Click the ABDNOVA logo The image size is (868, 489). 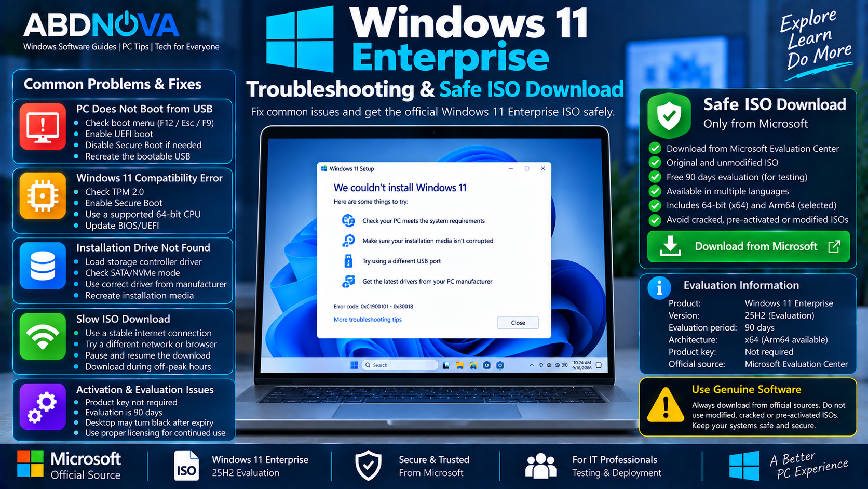click(101, 24)
